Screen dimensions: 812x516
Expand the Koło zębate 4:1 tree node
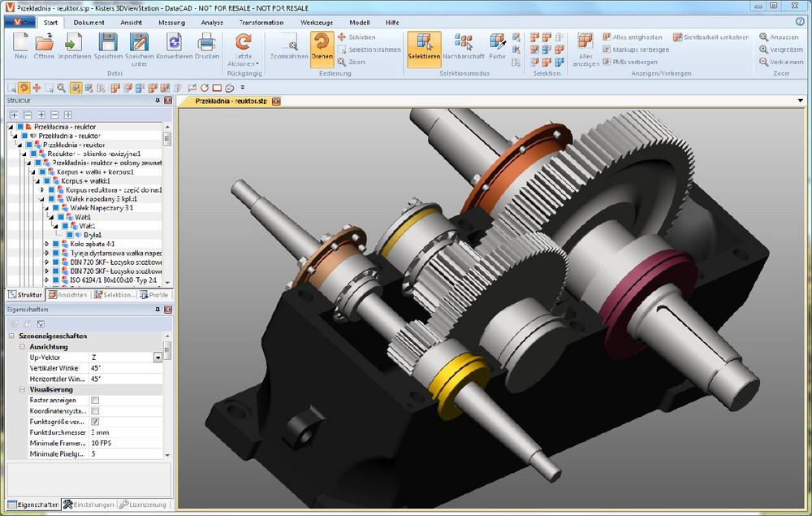[47, 243]
